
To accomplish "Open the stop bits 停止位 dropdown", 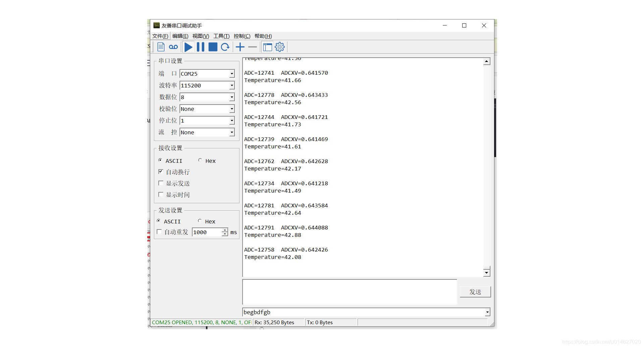I will [x=232, y=121].
